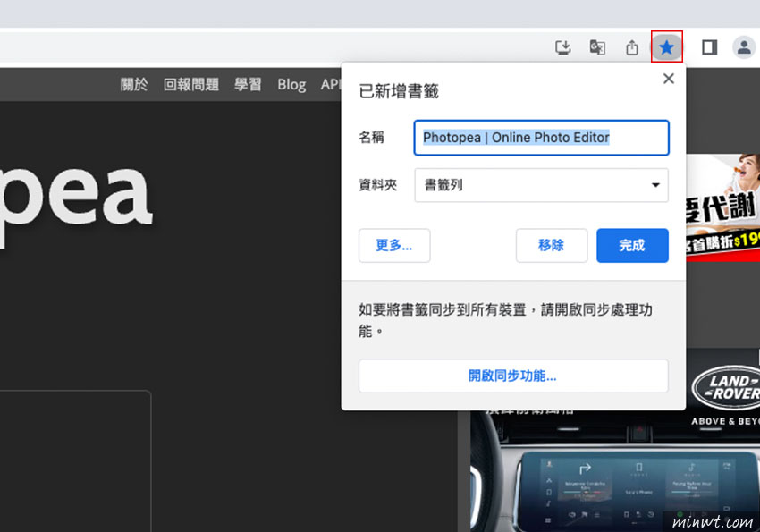Open the Blog link in page navigation
Viewport: 760px width, 532px height.
tap(291, 85)
